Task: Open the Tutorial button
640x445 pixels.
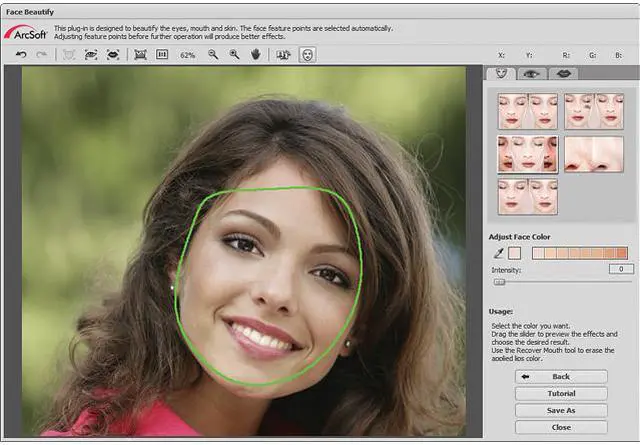Action: point(561,394)
